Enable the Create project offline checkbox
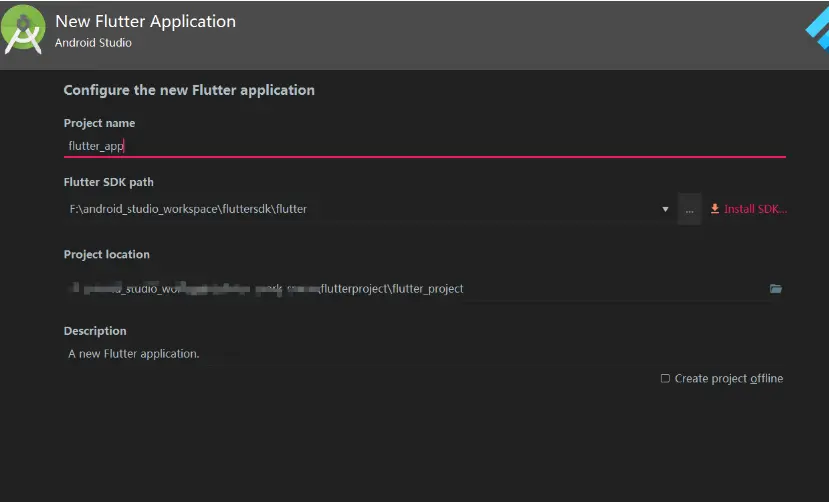The image size is (829, 502). [665, 379]
